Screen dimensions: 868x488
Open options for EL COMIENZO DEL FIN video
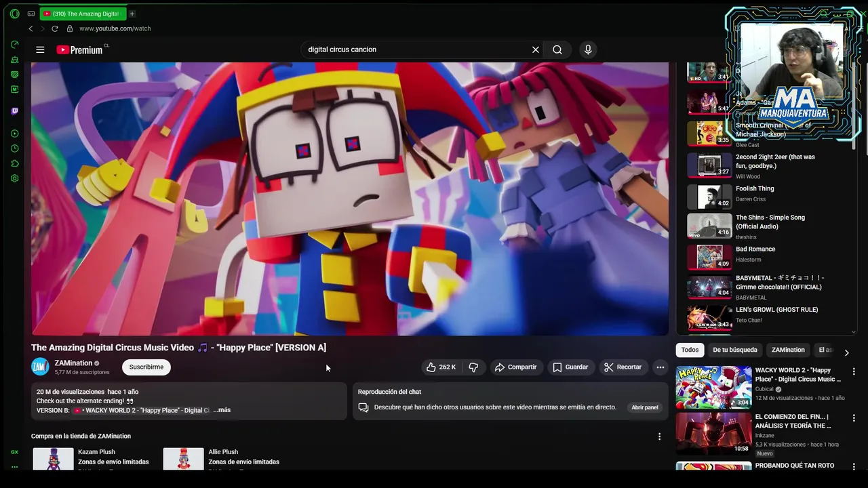854,418
